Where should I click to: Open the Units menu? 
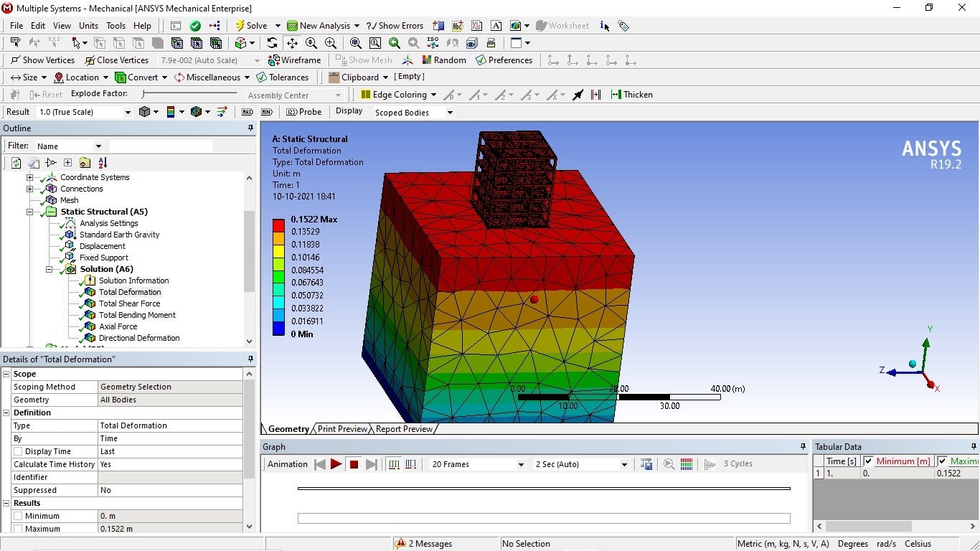89,26
